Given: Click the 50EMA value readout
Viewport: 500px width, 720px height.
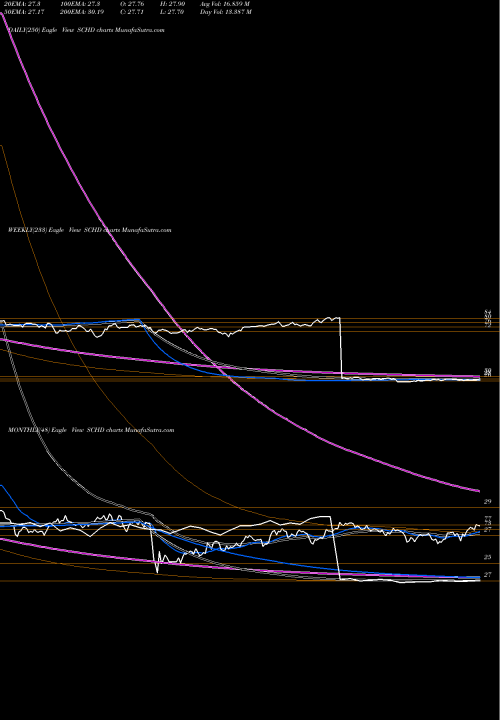Looking at the screenshot, I should click(x=26, y=12).
